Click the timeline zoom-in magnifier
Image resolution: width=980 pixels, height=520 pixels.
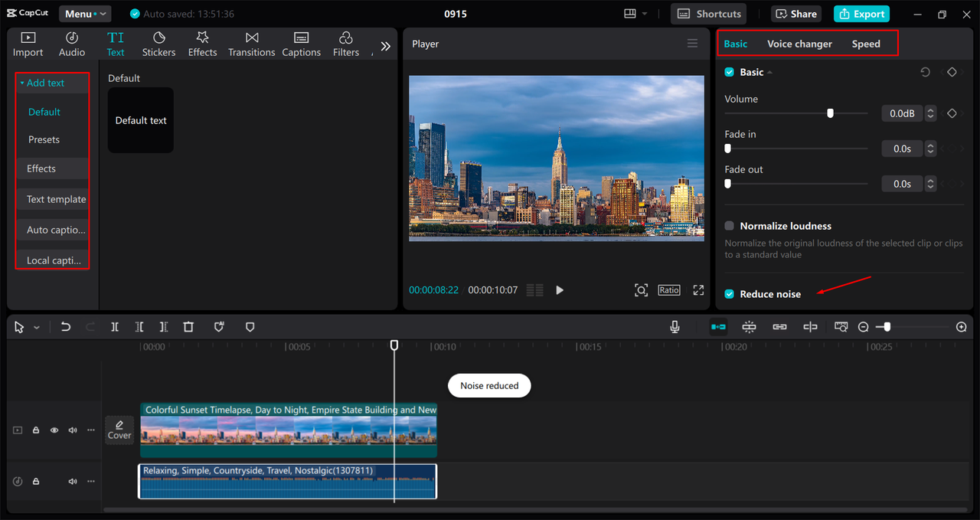tap(962, 327)
